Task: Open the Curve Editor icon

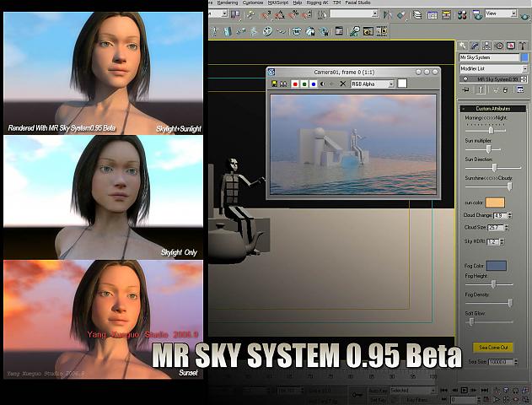Action: tap(433, 14)
